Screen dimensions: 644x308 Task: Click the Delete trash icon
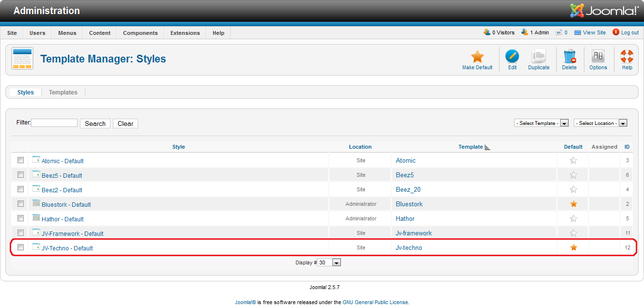[569, 57]
